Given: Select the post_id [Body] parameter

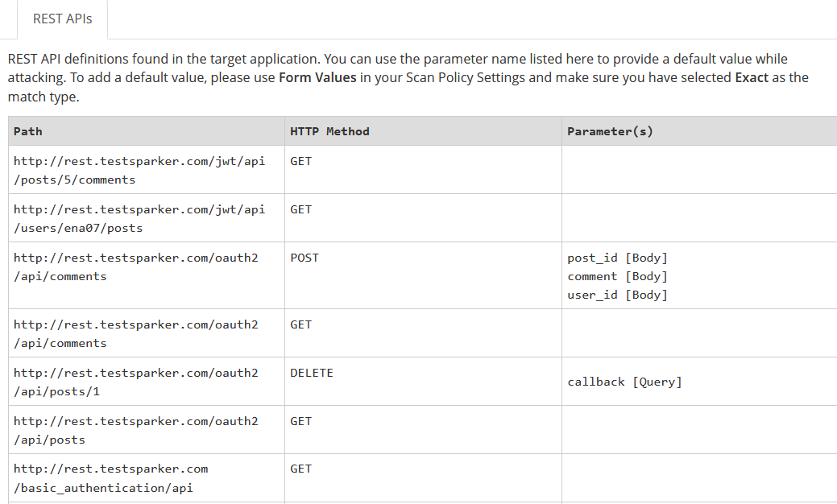Looking at the screenshot, I should [617, 258].
